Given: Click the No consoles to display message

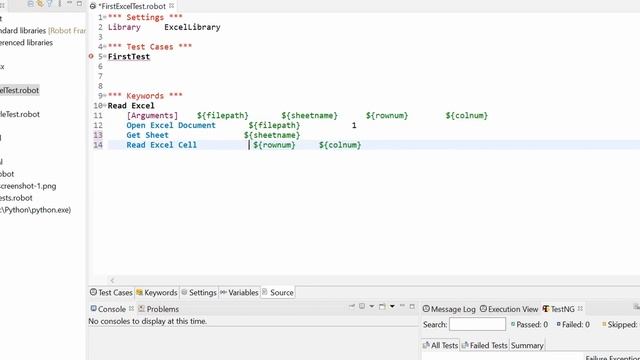Looking at the screenshot, I should [x=147, y=321].
